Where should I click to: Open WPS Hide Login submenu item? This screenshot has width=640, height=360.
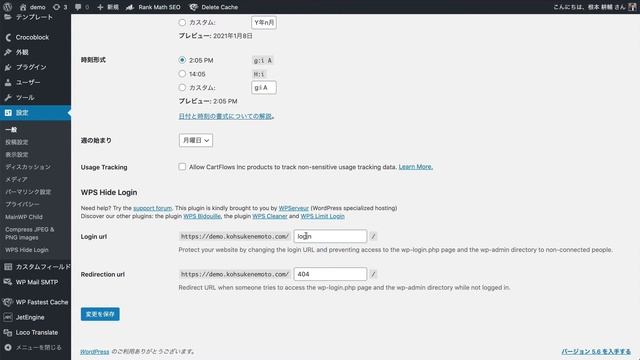pyautogui.click(x=27, y=250)
